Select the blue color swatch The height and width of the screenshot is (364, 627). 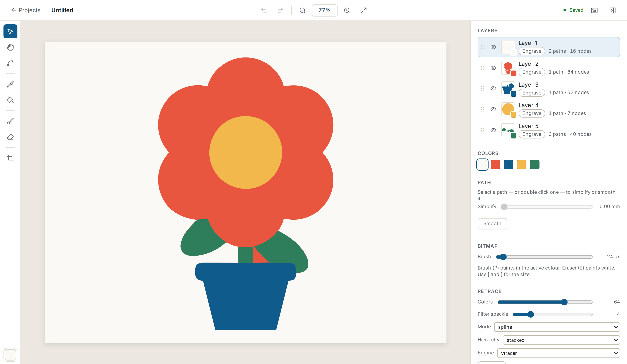click(509, 164)
